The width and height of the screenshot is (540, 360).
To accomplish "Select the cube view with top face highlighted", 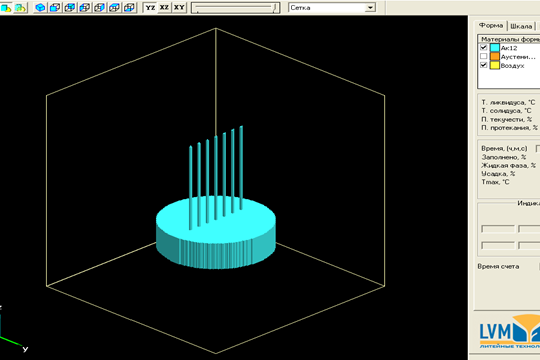I will click(x=114, y=8).
